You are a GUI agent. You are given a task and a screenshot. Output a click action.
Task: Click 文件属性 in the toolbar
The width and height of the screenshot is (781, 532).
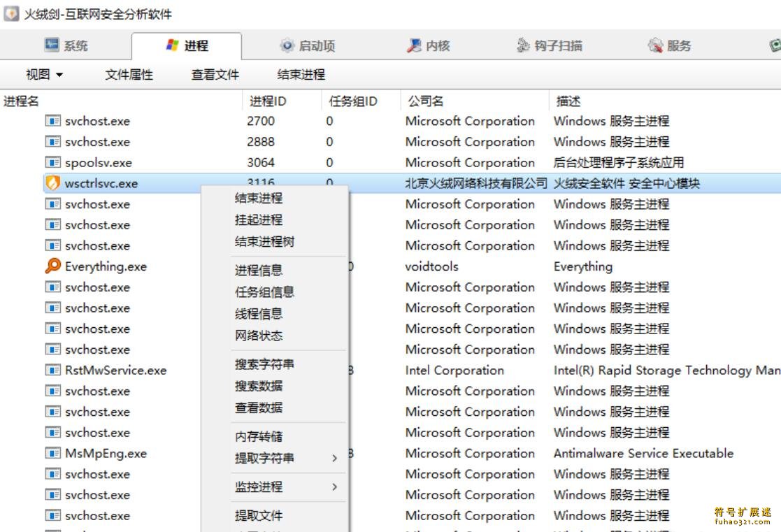click(129, 75)
